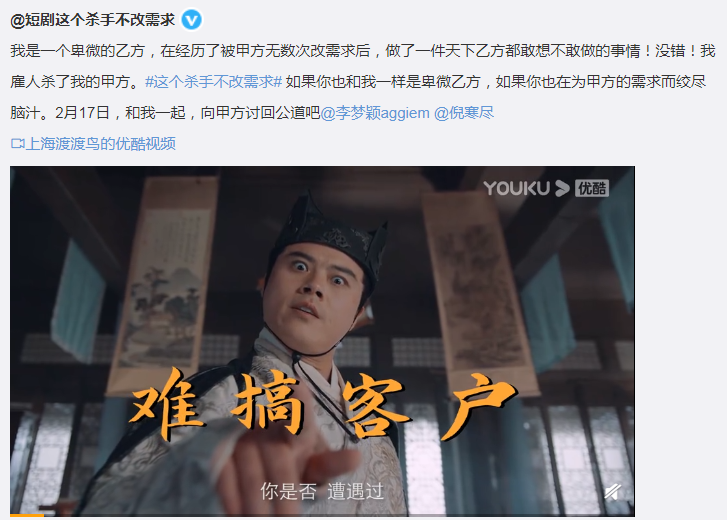Seek on the orange video progress bar
The width and height of the screenshot is (727, 520).
[x=27, y=514]
